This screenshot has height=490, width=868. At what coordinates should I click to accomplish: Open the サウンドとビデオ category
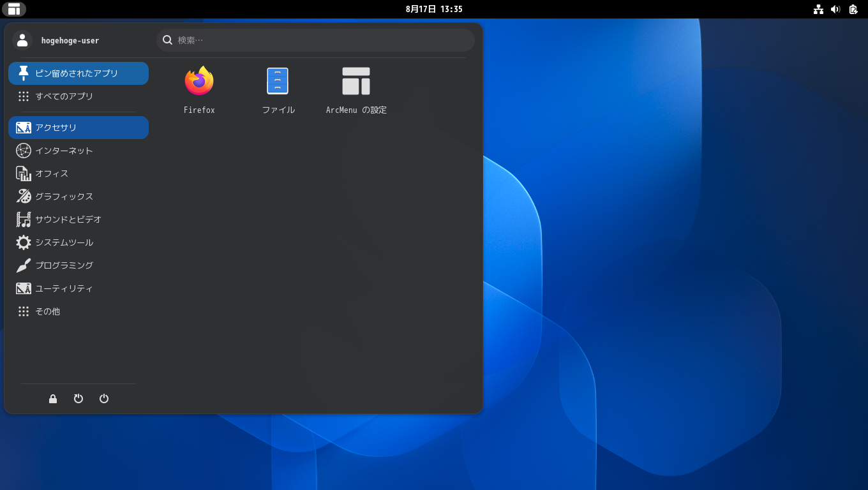(79, 219)
